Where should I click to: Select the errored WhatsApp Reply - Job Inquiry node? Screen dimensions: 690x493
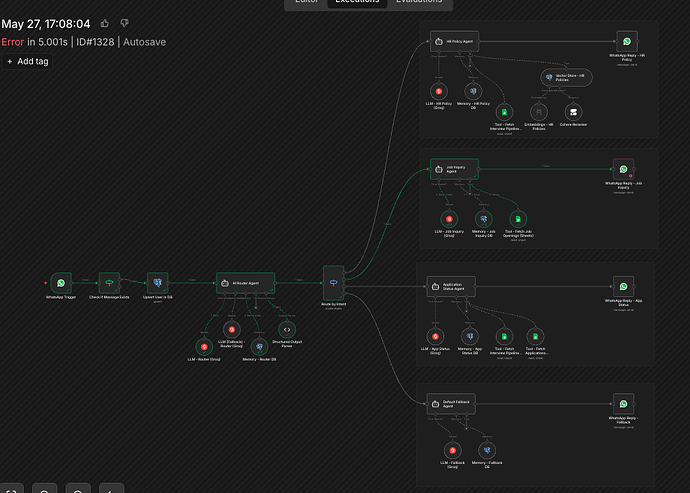[x=624, y=169]
